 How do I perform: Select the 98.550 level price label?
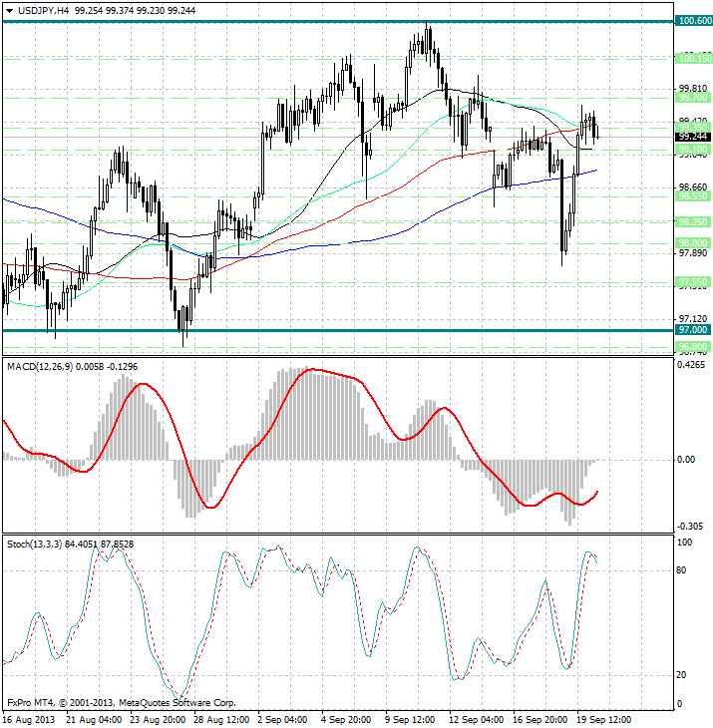693,196
